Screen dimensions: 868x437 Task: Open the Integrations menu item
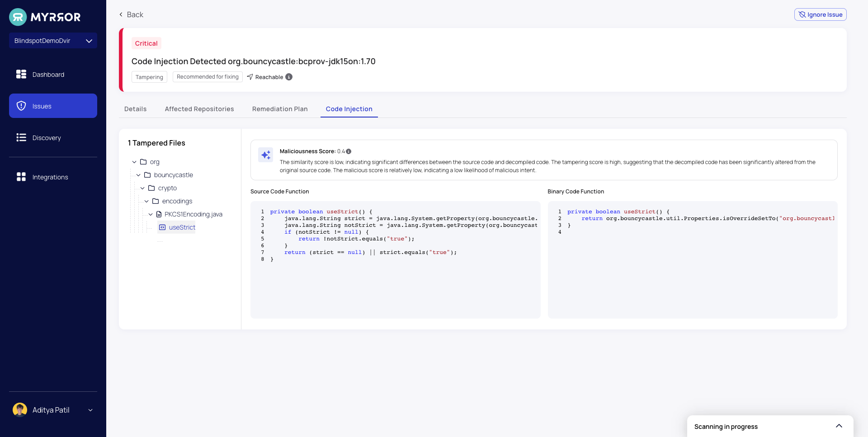(53, 177)
